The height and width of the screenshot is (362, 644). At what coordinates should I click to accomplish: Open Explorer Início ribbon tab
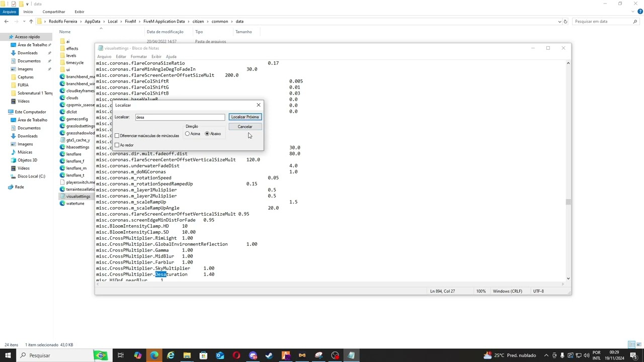click(x=28, y=12)
